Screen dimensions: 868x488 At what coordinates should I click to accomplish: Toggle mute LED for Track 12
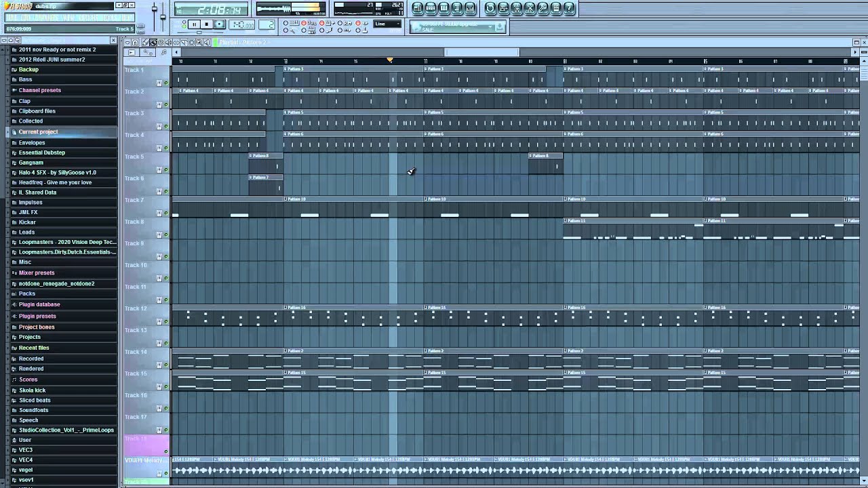click(x=166, y=321)
